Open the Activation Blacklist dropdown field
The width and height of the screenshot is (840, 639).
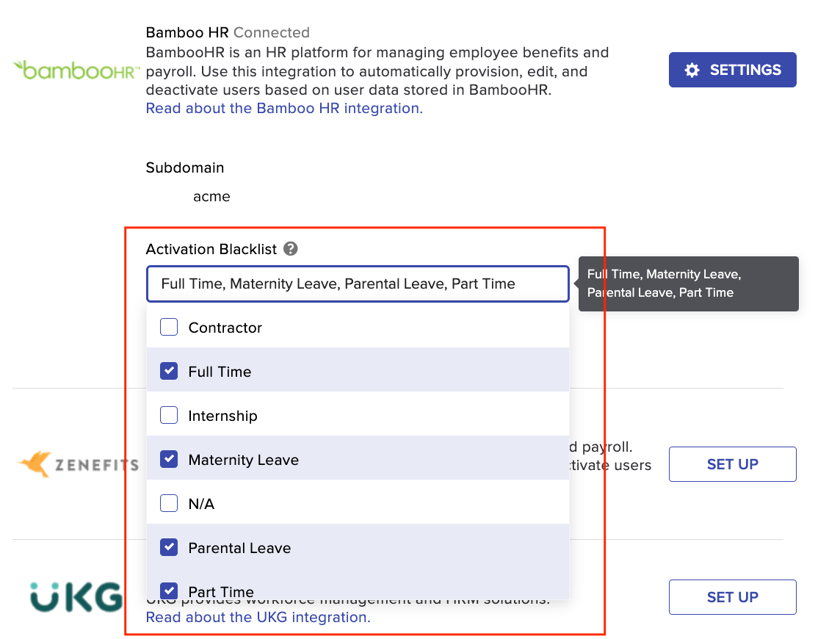pyautogui.click(x=358, y=284)
